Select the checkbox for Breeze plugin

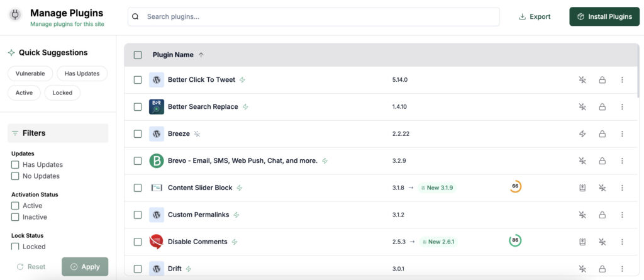(x=138, y=133)
